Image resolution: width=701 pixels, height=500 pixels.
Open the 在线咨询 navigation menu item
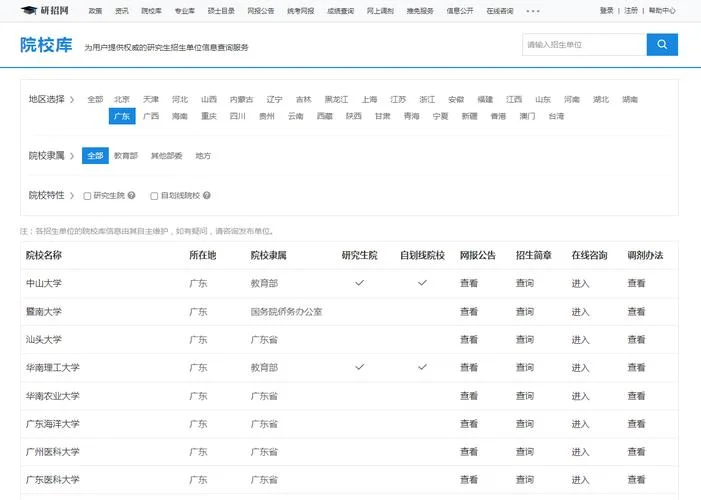tap(500, 11)
